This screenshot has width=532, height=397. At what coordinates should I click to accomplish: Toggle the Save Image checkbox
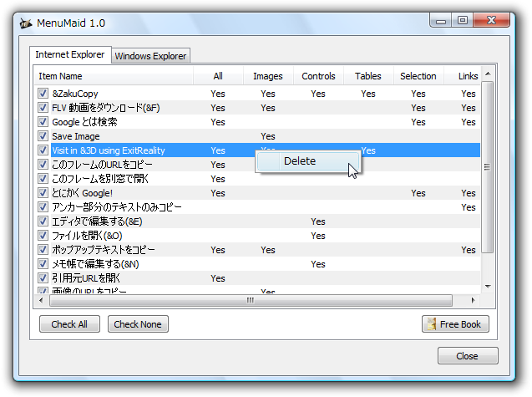click(x=43, y=136)
